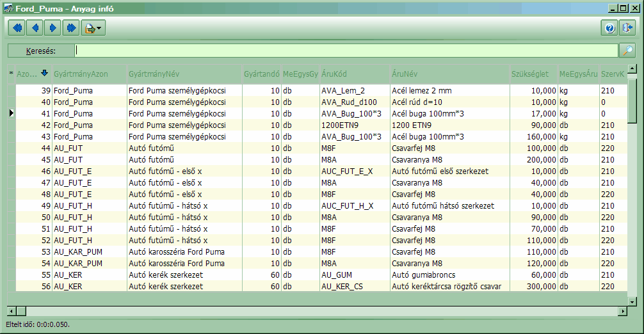Sort by ÁruNév column header
644x334 pixels.
450,74
